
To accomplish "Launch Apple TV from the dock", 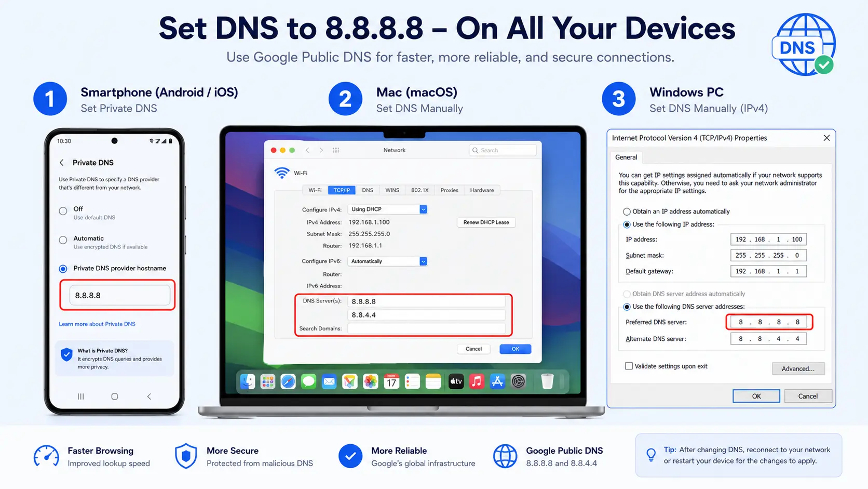I will (x=456, y=382).
